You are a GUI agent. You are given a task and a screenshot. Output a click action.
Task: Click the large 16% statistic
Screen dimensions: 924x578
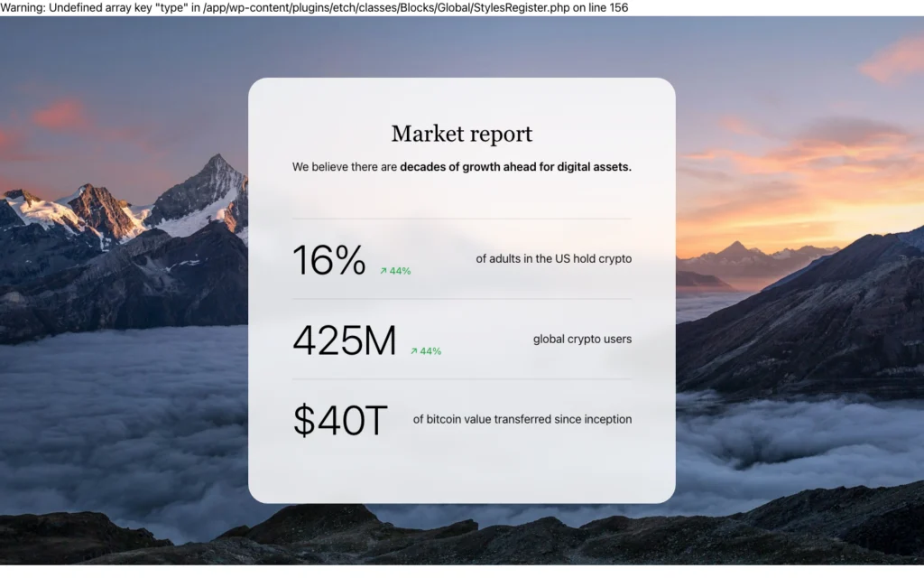(329, 260)
